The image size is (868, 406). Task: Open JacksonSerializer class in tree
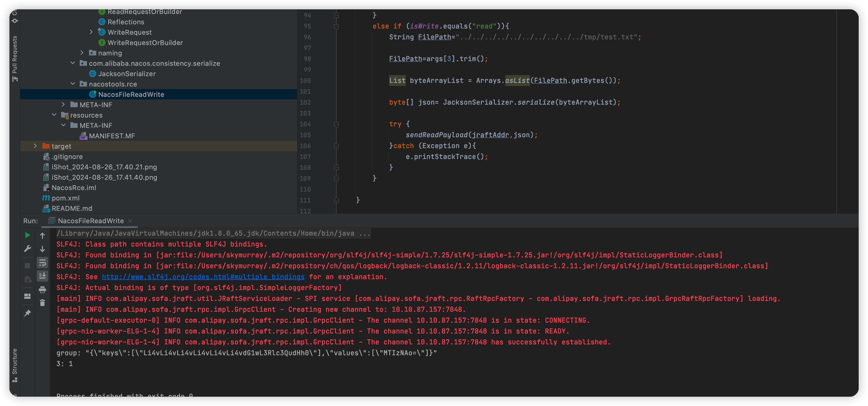(x=127, y=74)
